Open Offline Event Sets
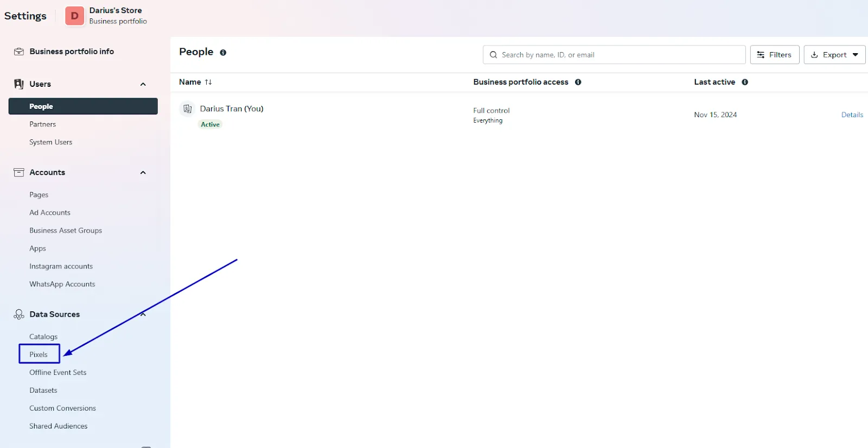Image resolution: width=868 pixels, height=448 pixels. click(x=58, y=373)
